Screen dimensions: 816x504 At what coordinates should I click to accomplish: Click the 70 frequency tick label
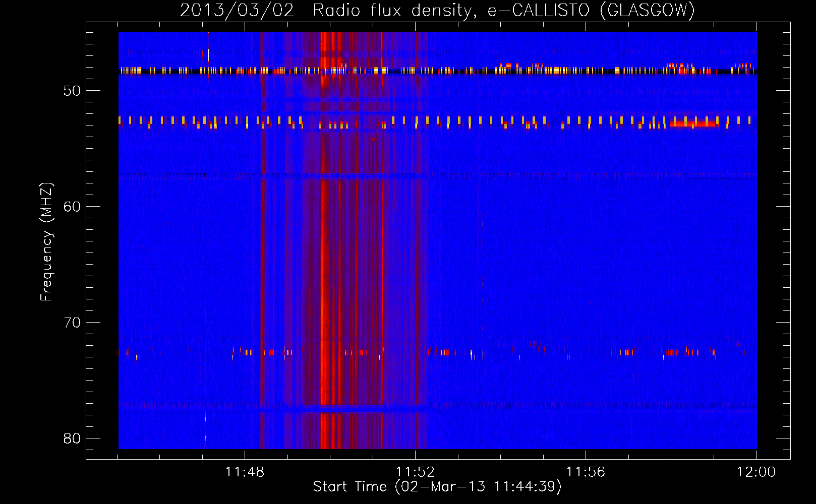point(72,323)
